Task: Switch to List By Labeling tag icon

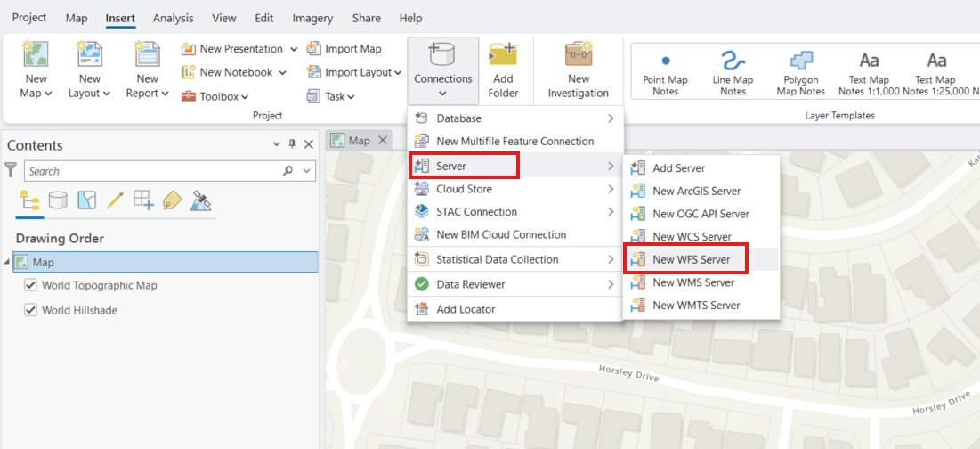Action: pyautogui.click(x=172, y=200)
